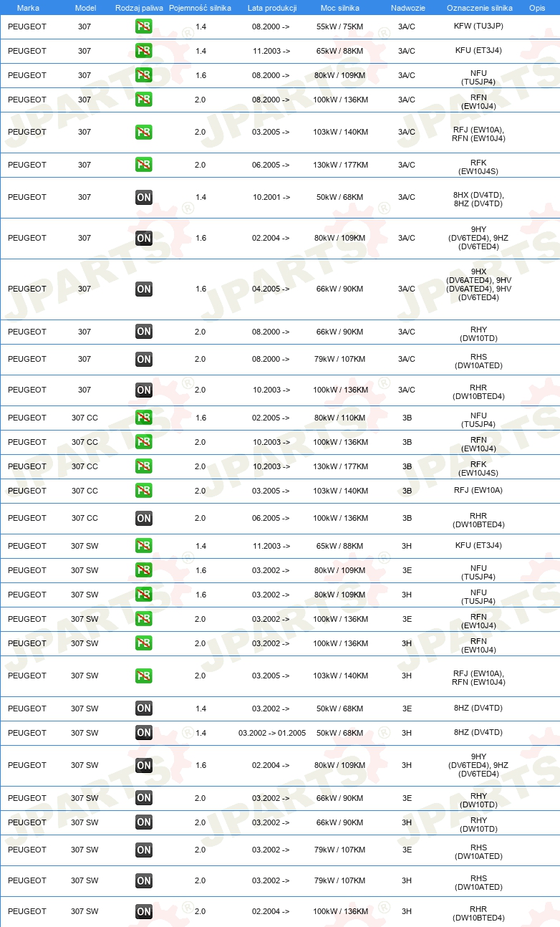Image resolution: width=560 pixels, height=927 pixels.
Task: Click the ON diesel icon for 307 SW 03.2002 -> 01.2005 row
Action: click(143, 733)
